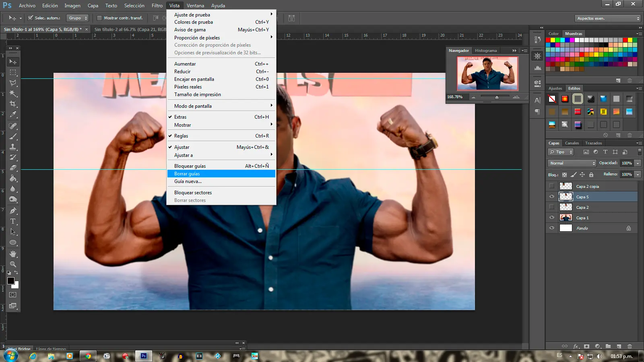Image resolution: width=644 pixels, height=362 pixels.
Task: Select Encajar en pantalla menu entry
Action: [221, 79]
